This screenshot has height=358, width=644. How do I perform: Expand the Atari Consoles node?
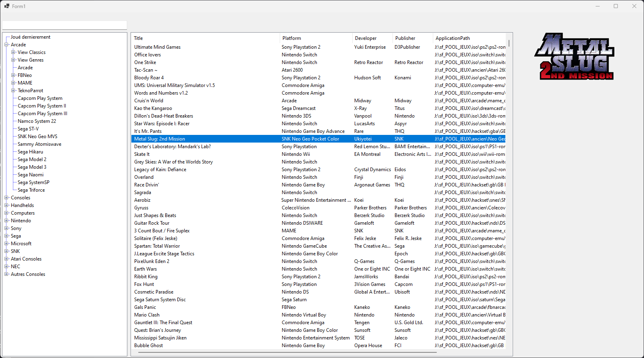(6, 259)
